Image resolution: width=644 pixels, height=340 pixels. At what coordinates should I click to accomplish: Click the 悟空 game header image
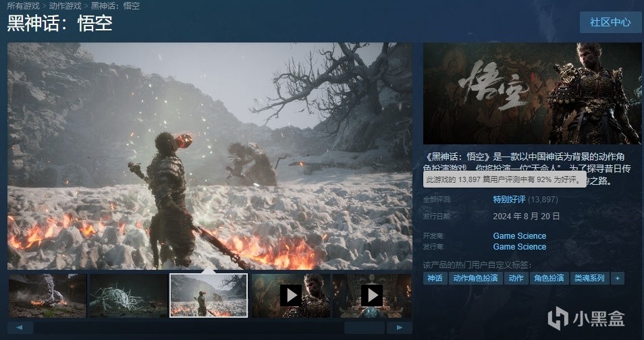[x=532, y=93]
